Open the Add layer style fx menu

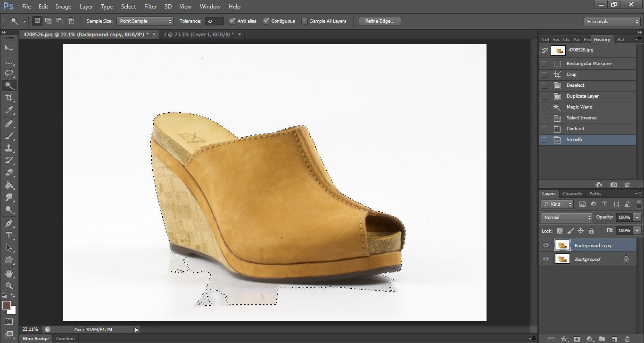pos(564,339)
